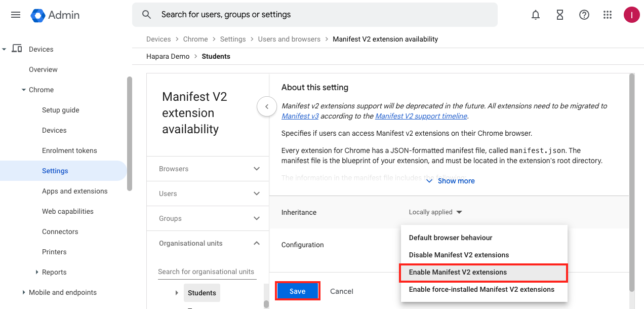Go to Chrome breadcrumb

[195, 39]
